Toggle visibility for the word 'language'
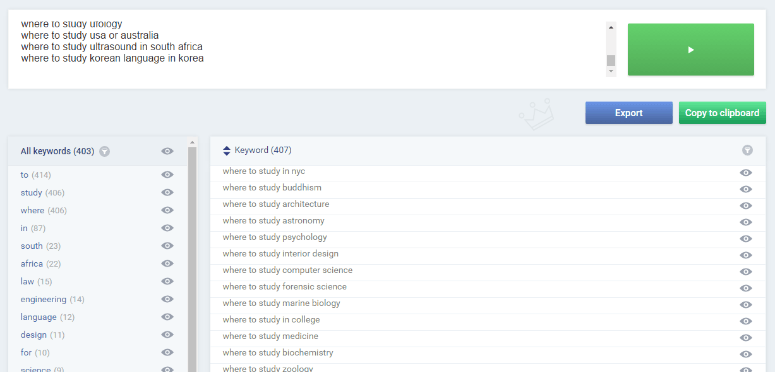This screenshot has height=376, width=780. coord(167,317)
